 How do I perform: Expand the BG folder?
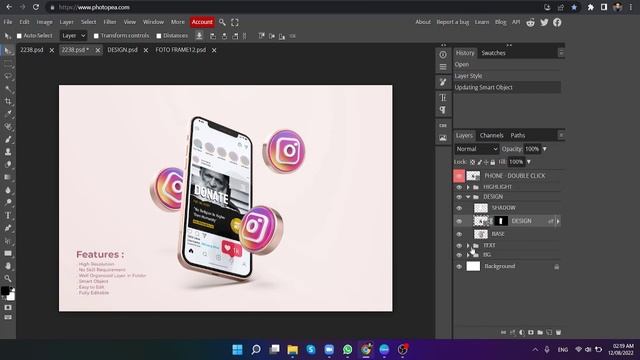tap(468, 255)
